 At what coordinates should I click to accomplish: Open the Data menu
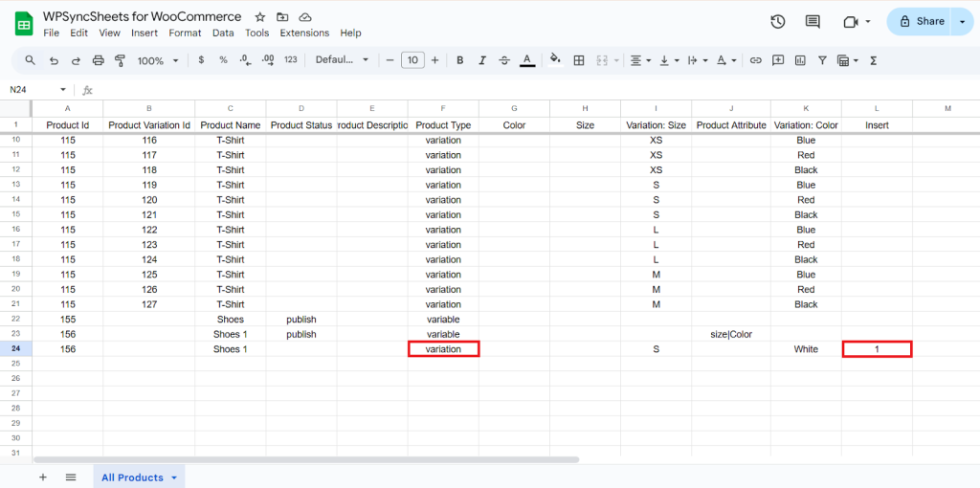223,33
